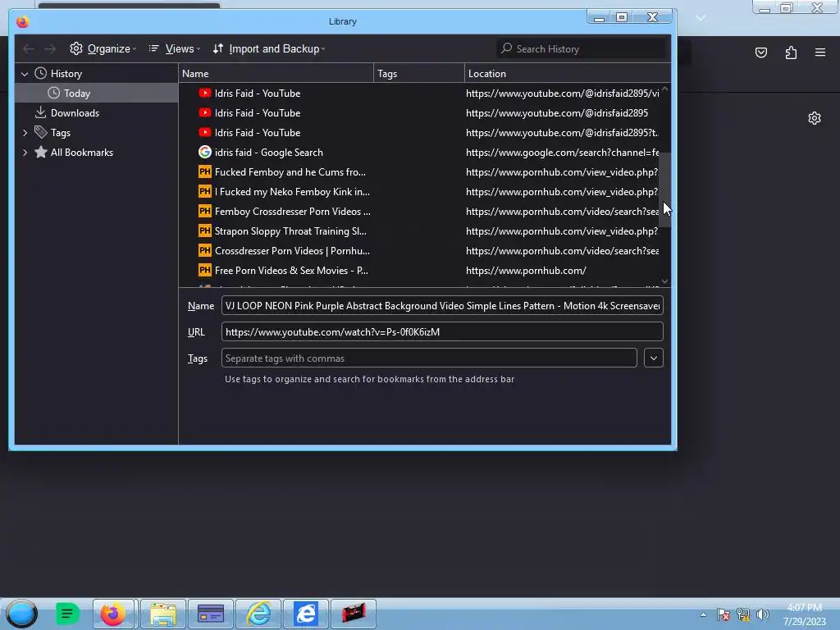Select All Bookmarks in the sidebar
The height and width of the screenshot is (630, 840).
[x=81, y=153]
